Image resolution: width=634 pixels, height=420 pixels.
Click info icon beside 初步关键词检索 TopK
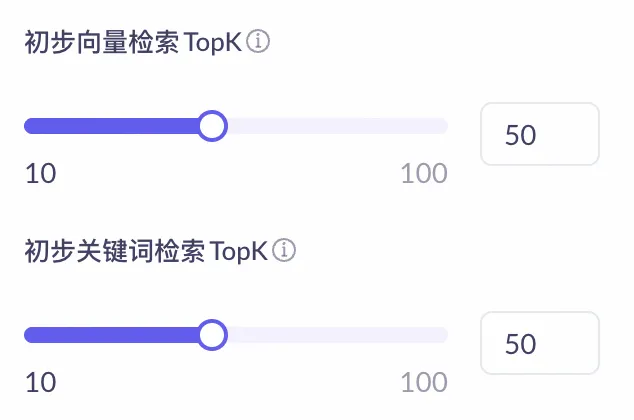[284, 250]
